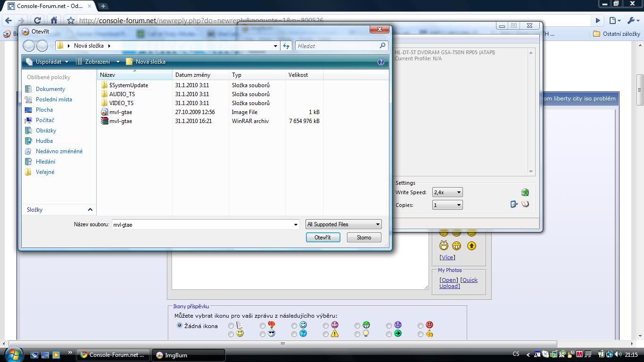Click the refresh icon in the dialog address bar
The height and width of the screenshot is (362, 644).
(x=286, y=46)
